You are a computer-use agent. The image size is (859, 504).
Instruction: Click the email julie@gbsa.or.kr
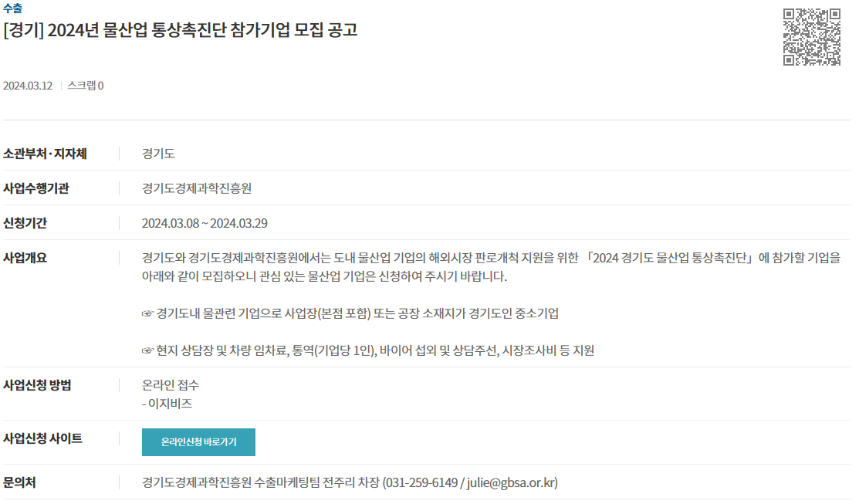pyautogui.click(x=511, y=482)
